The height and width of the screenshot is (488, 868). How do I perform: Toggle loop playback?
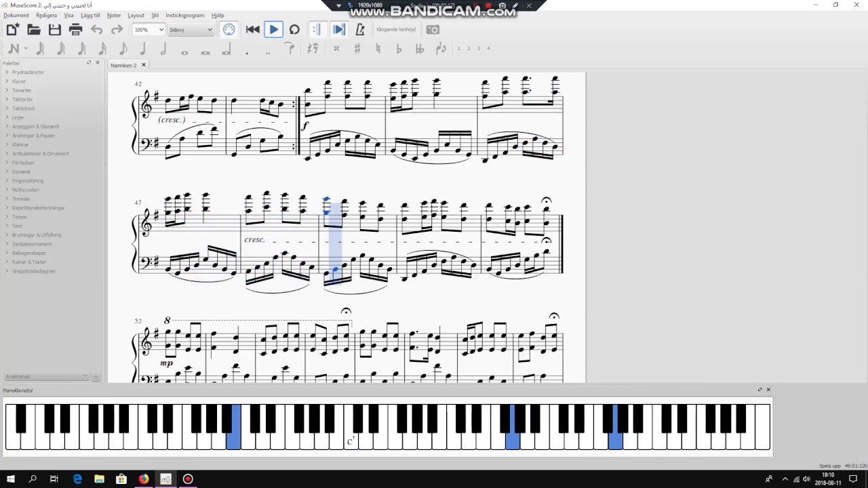tap(294, 29)
